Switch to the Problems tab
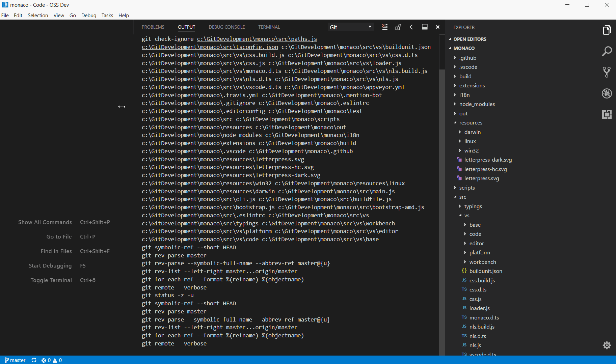Screen dimensions: 616x364 coord(153,27)
